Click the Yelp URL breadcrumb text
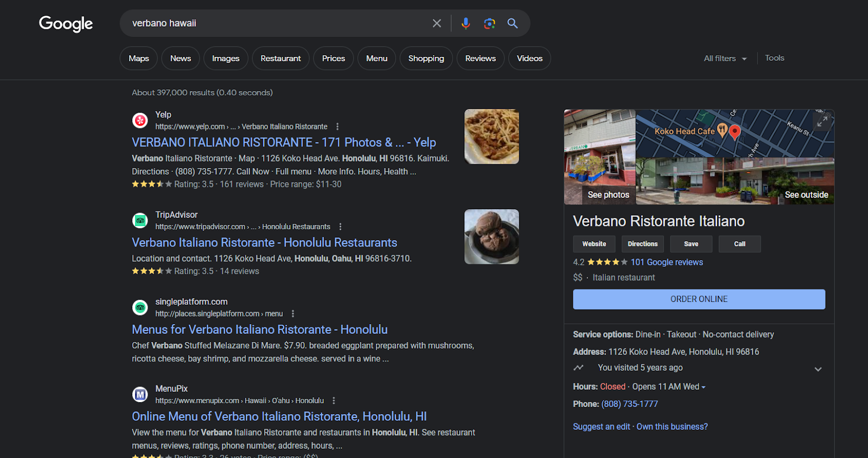The width and height of the screenshot is (868, 458). (241, 127)
